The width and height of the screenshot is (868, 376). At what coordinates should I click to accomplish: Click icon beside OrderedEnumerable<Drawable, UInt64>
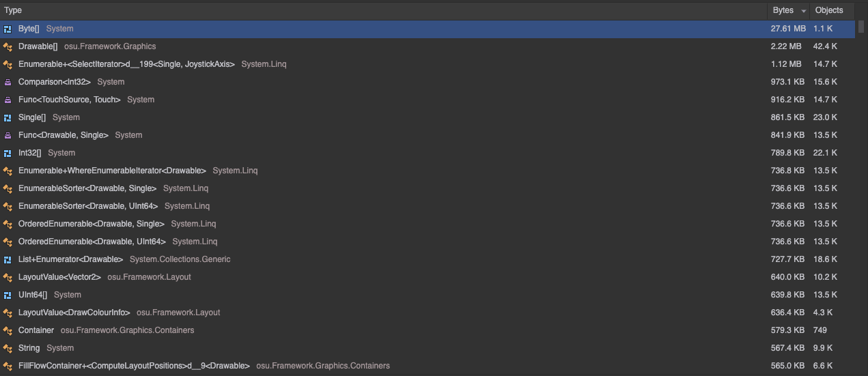[8, 242]
